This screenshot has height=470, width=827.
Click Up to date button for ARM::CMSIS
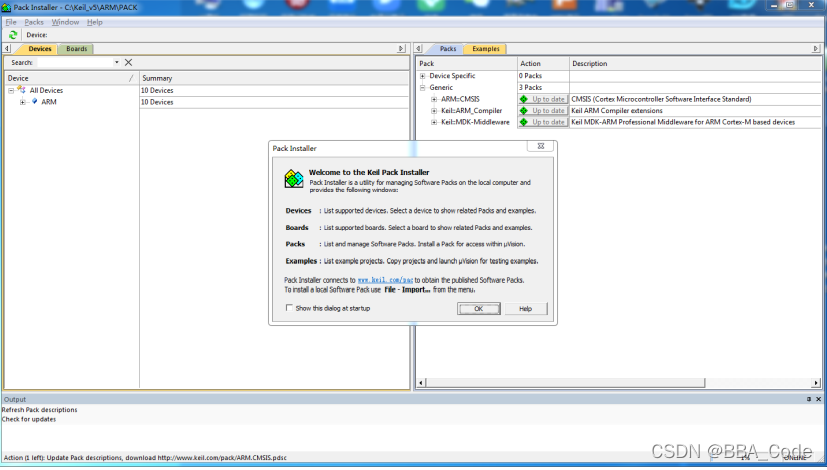543,99
